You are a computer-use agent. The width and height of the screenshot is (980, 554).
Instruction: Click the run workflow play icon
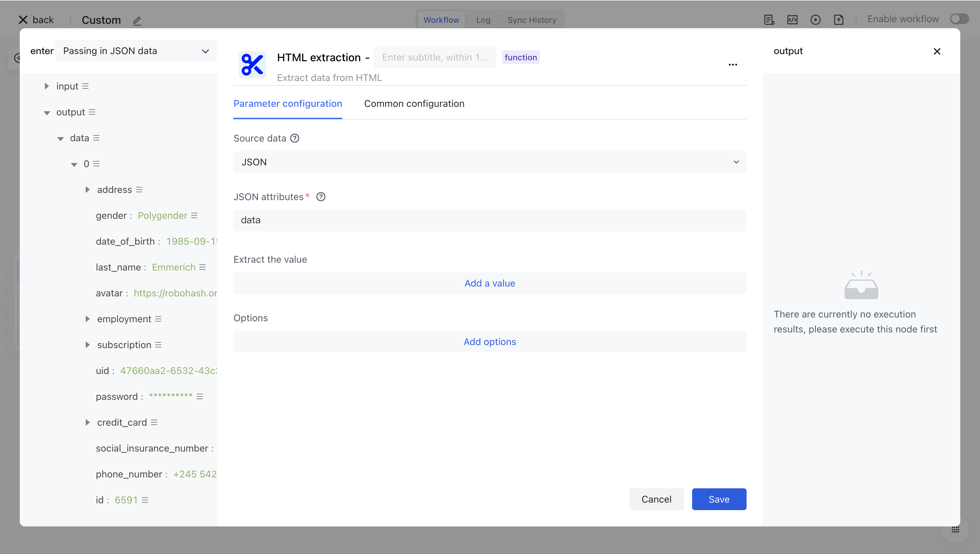(x=815, y=20)
